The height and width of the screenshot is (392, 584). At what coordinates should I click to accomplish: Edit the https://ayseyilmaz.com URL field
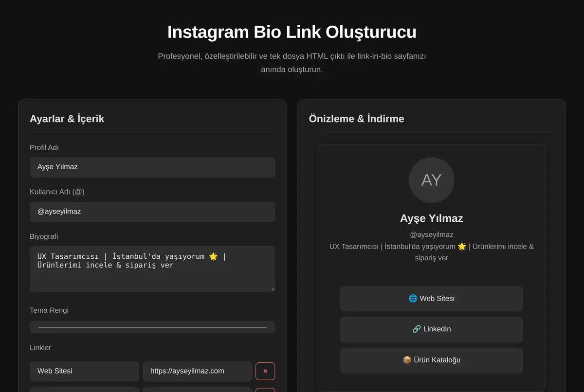pyautogui.click(x=197, y=371)
